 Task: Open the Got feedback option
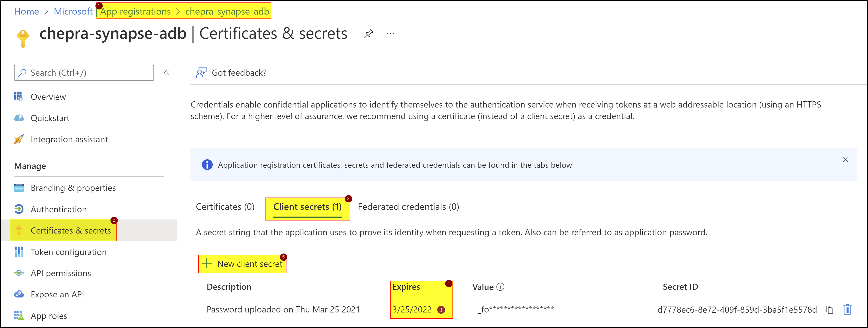pyautogui.click(x=231, y=73)
